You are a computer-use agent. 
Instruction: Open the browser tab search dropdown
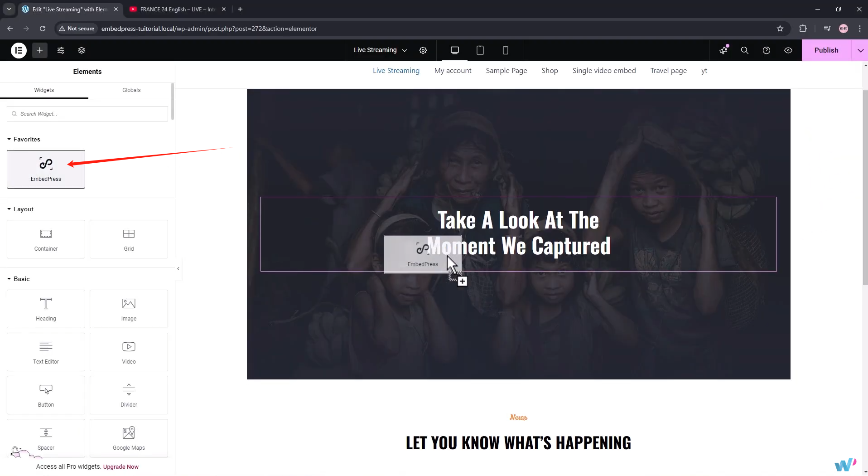click(9, 9)
